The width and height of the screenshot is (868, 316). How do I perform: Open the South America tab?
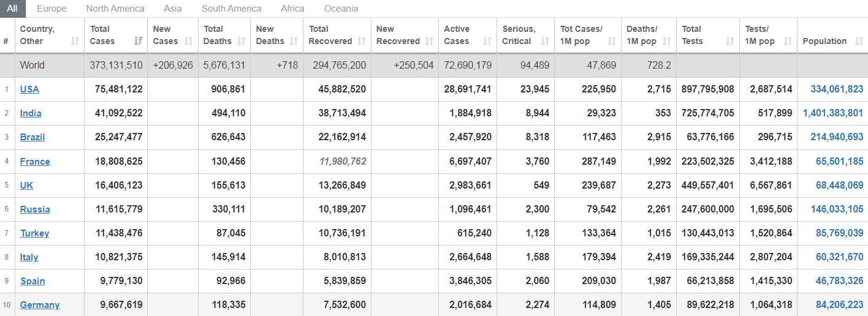click(231, 9)
